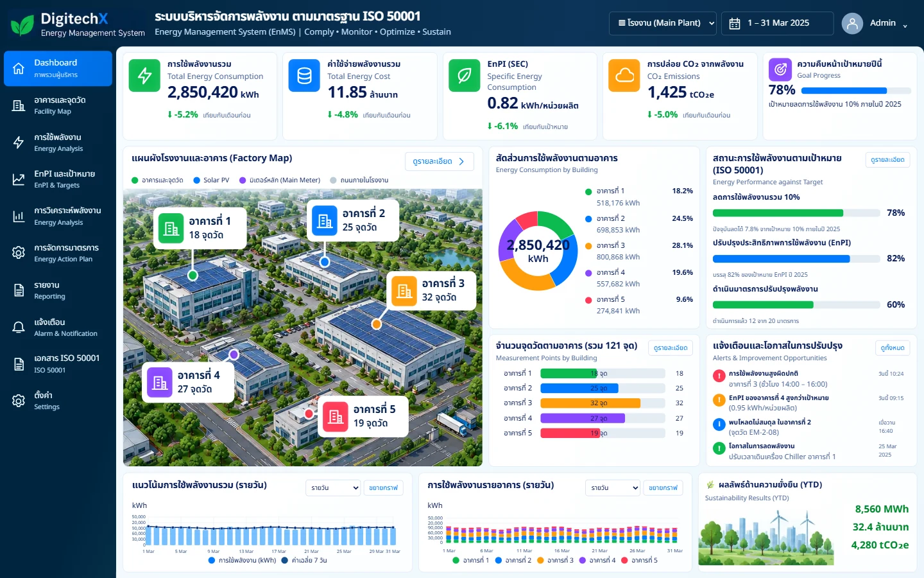Open Factory Map details button
The image size is (924, 578).
tap(439, 162)
